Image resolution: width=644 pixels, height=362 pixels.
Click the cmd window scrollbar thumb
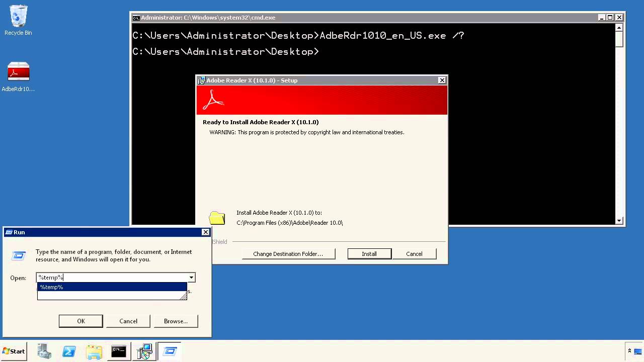tap(619, 39)
